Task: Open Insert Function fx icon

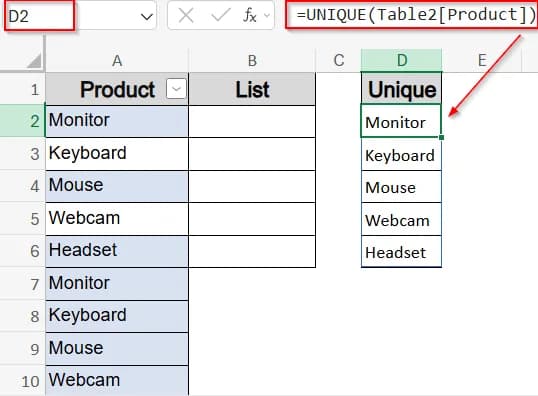Action: [249, 15]
